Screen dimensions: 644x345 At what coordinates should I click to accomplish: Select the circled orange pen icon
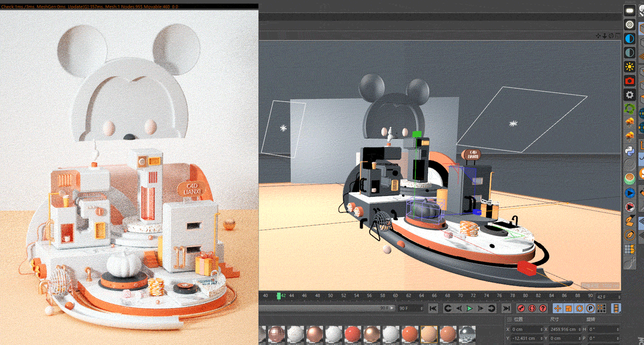629,235
